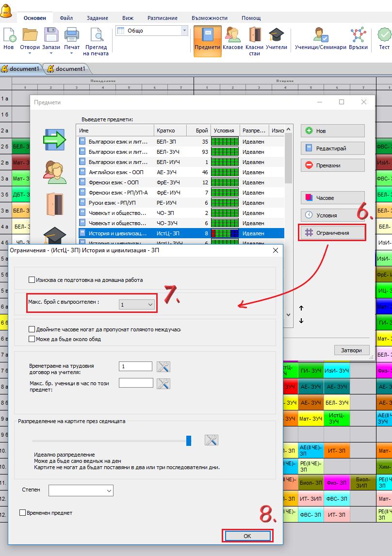Toggle 'Може да бъде около обяд' checkbox
This screenshot has height=556, width=392.
tap(32, 339)
